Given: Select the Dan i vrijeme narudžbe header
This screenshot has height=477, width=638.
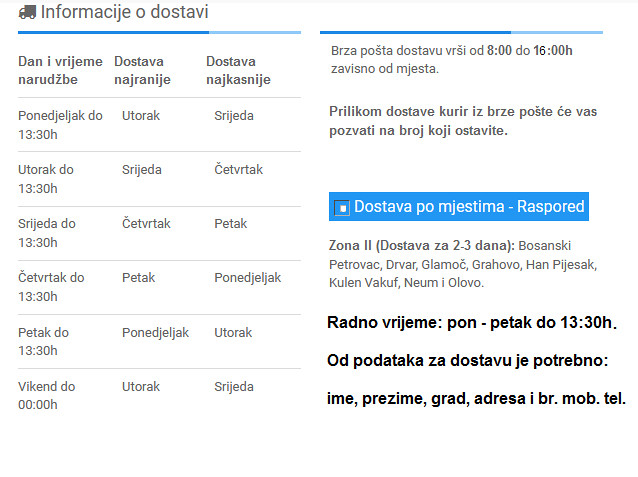Looking at the screenshot, I should (60, 70).
